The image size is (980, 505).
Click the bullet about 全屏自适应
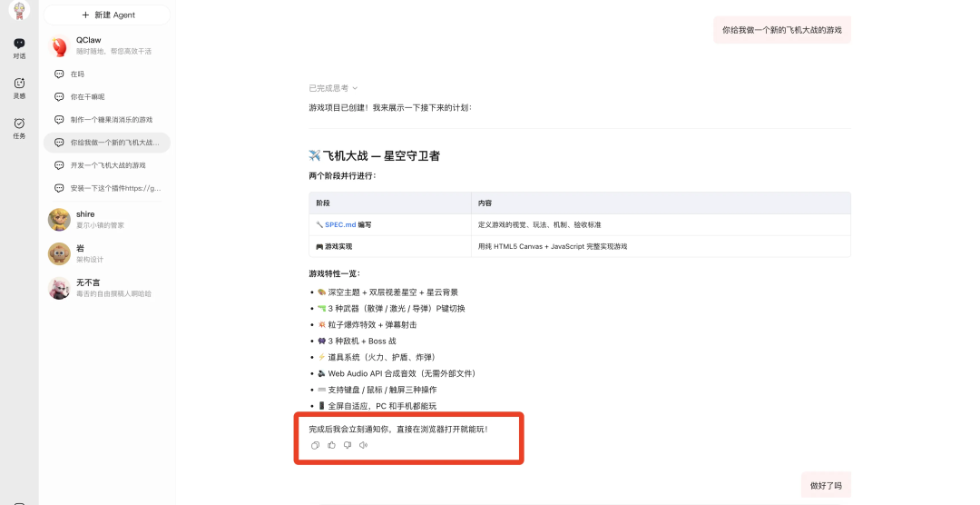(377, 406)
